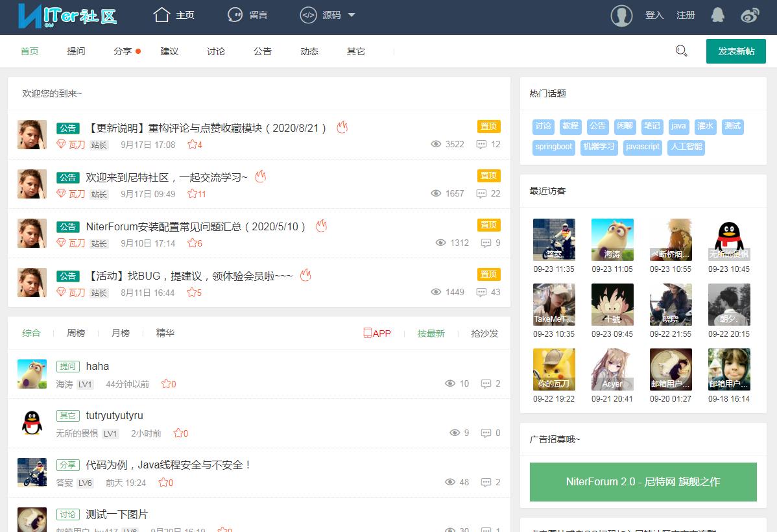The image size is (777, 532).
Task: Click the eye view icon on 欢迎来到尼特社区 post
Action: pyautogui.click(x=436, y=193)
